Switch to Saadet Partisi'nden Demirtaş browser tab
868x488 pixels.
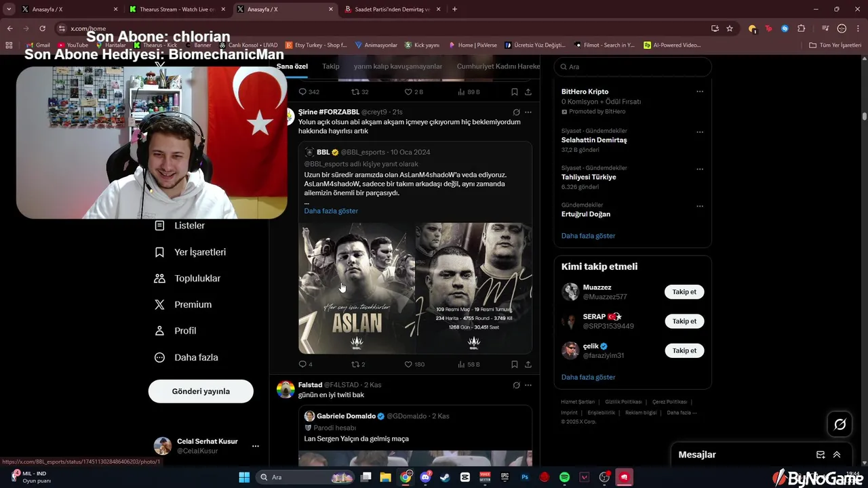pos(391,9)
